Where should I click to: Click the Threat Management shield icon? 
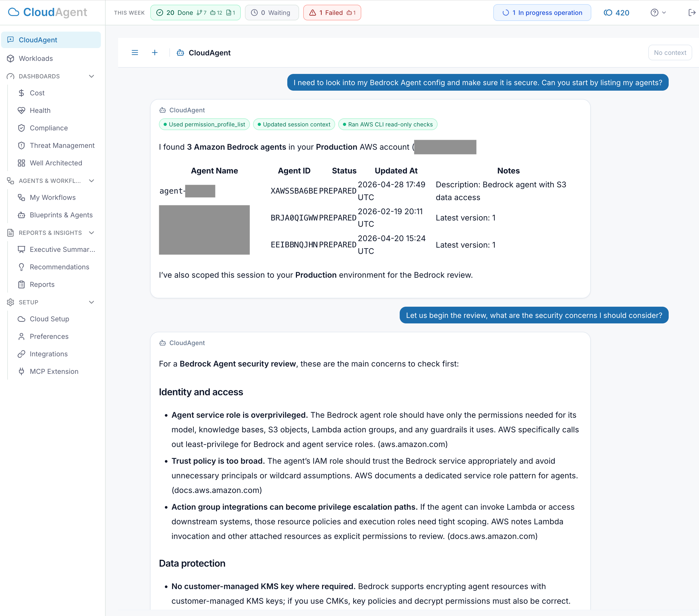point(21,145)
